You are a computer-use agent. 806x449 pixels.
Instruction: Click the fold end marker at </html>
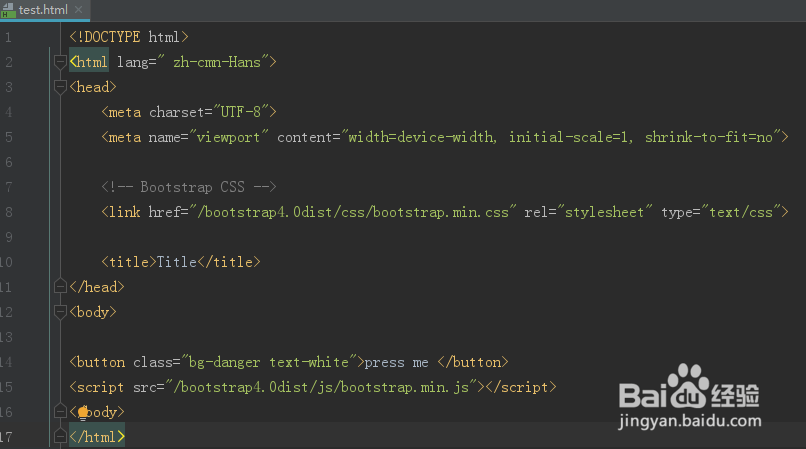point(60,437)
